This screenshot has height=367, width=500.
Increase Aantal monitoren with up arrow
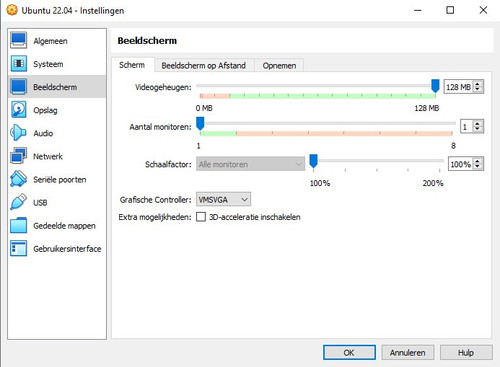pyautogui.click(x=478, y=123)
